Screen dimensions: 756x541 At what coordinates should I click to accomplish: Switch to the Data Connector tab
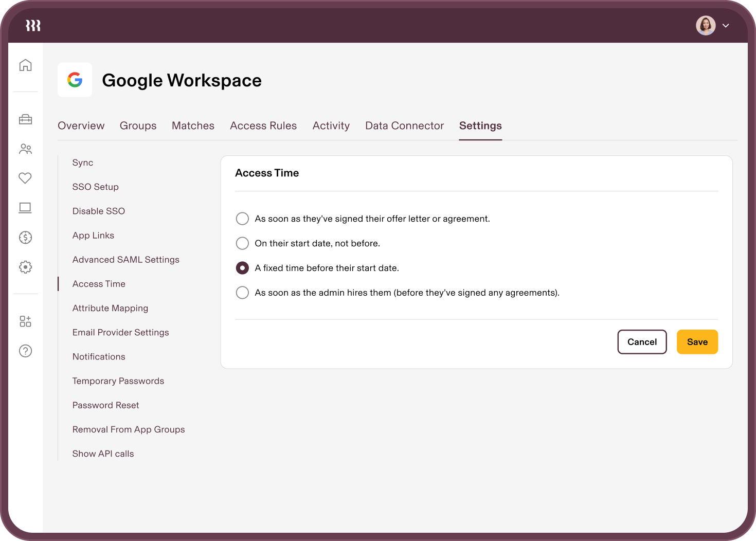[405, 125]
